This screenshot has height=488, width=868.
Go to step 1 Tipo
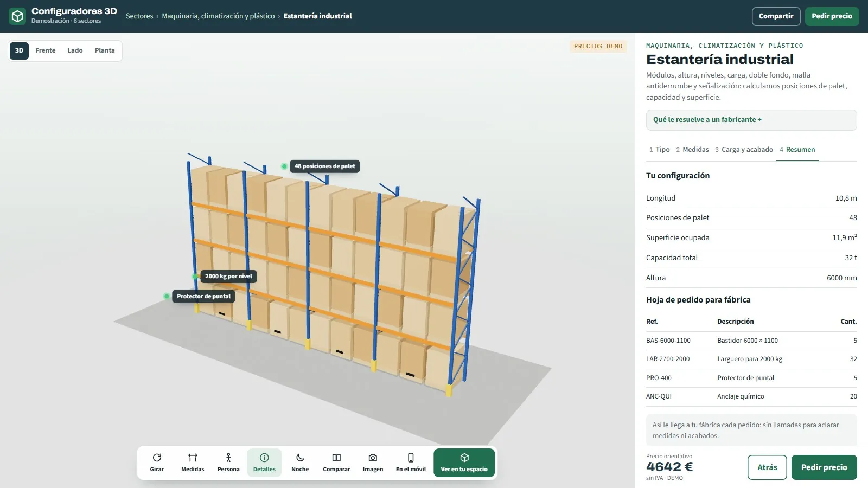click(x=660, y=150)
